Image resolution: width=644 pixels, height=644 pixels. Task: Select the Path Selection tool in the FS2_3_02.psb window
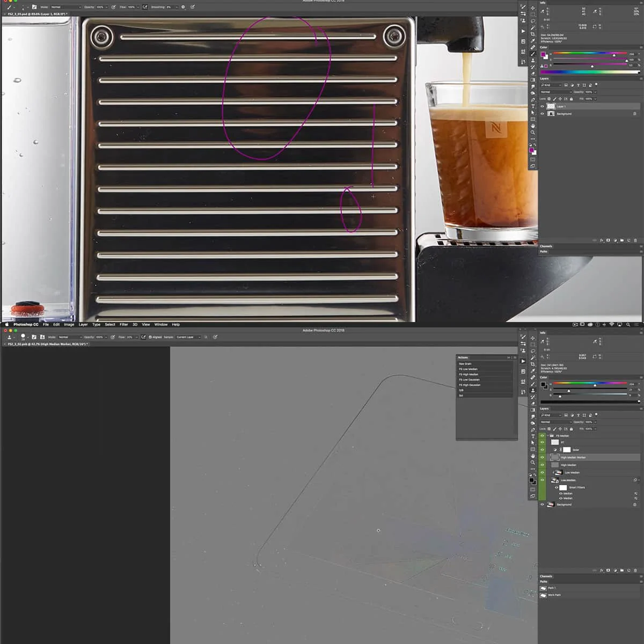[533, 442]
